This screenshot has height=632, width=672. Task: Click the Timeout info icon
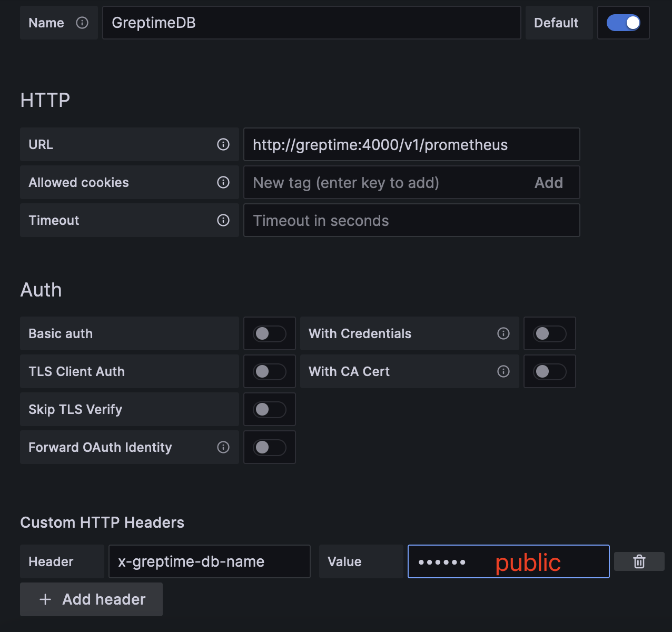(223, 220)
